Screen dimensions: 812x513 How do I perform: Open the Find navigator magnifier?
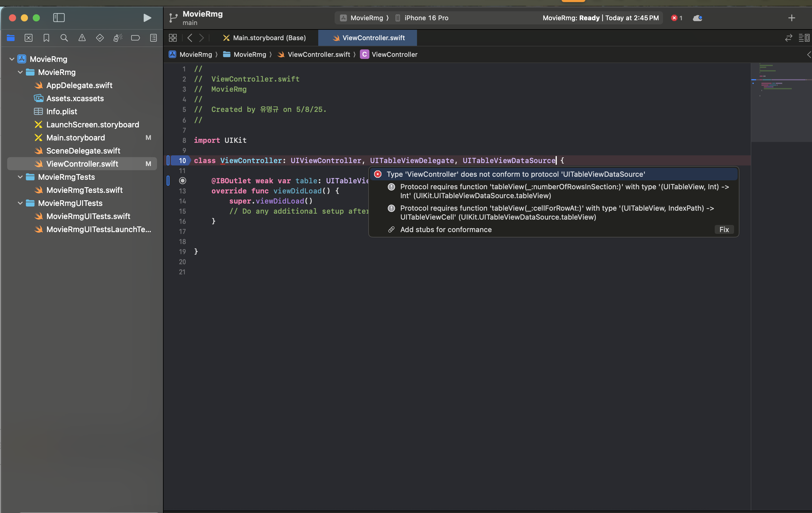pyautogui.click(x=64, y=38)
